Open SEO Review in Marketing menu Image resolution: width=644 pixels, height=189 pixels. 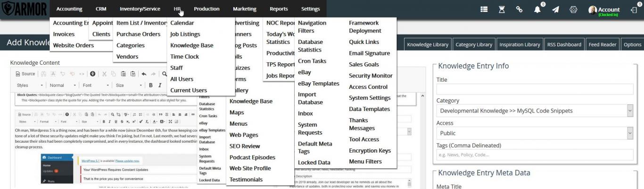[245, 146]
